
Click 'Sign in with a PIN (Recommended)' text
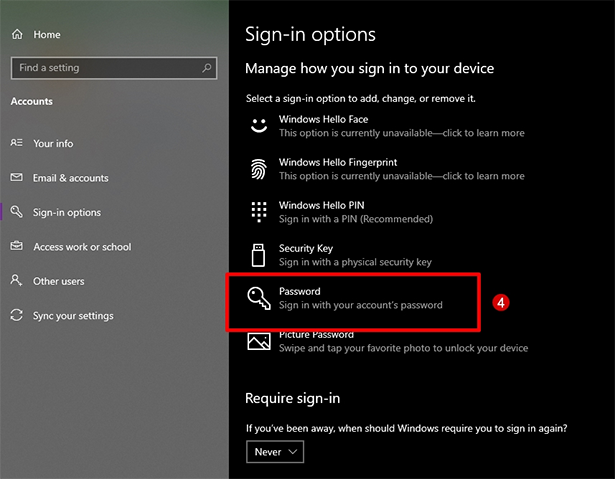356,219
